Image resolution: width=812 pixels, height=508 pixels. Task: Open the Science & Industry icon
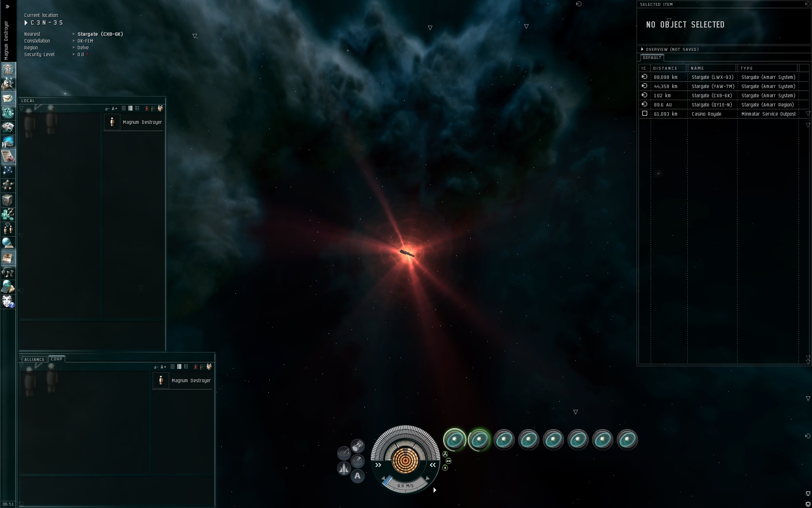point(8,142)
